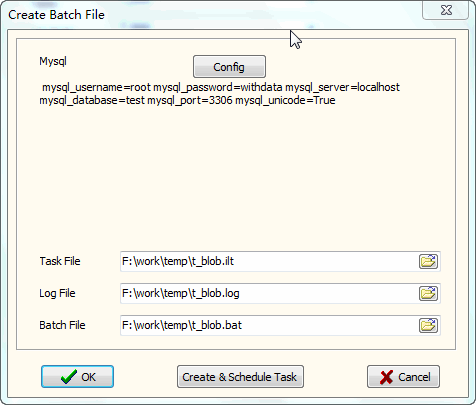The width and height of the screenshot is (476, 405).
Task: Click Create & Schedule Task button
Action: coord(240,377)
